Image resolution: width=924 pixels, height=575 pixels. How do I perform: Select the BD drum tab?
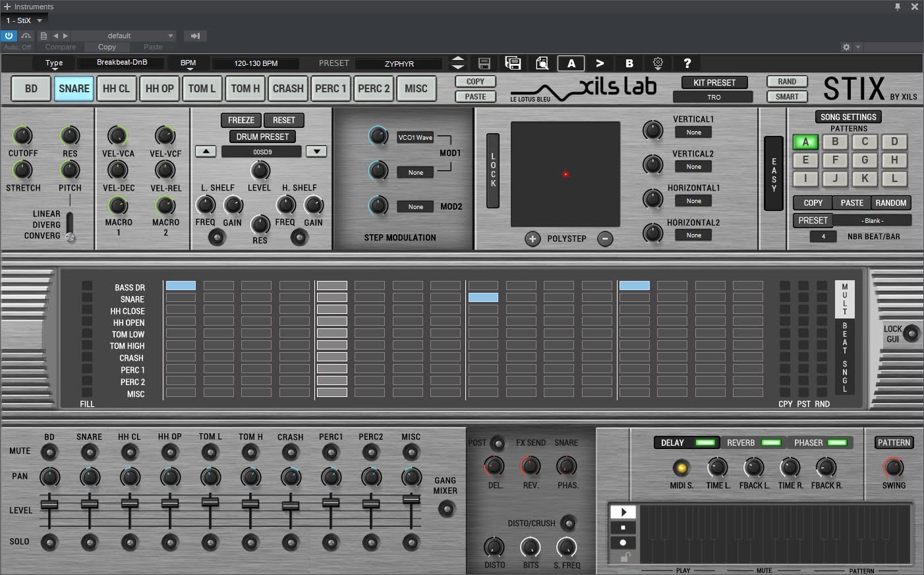pos(31,88)
